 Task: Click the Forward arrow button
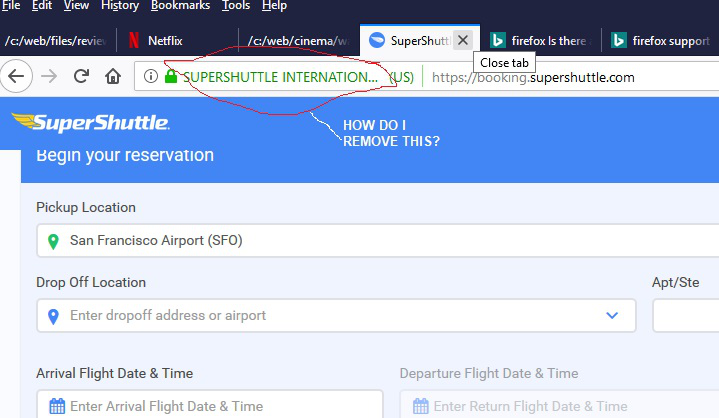50,77
